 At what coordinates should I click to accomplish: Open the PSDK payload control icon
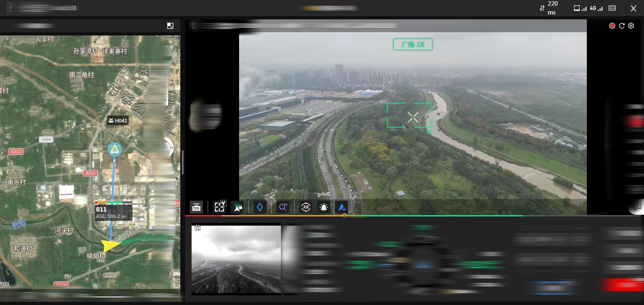(x=196, y=207)
